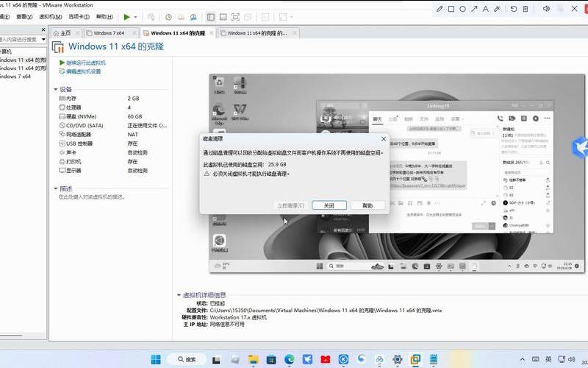Open the 虚拟机(M) menu
Image resolution: width=588 pixels, height=368 pixels.
coord(50,17)
